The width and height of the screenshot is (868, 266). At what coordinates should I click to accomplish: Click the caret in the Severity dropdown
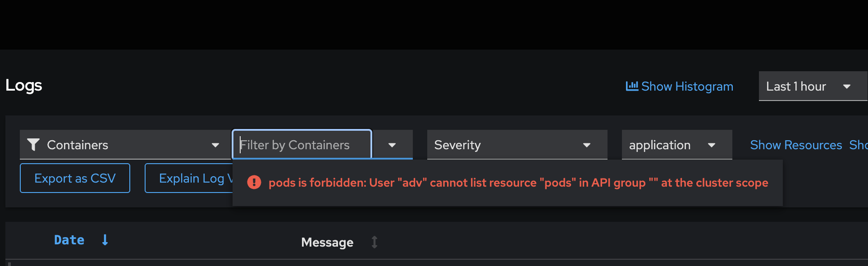coord(586,145)
